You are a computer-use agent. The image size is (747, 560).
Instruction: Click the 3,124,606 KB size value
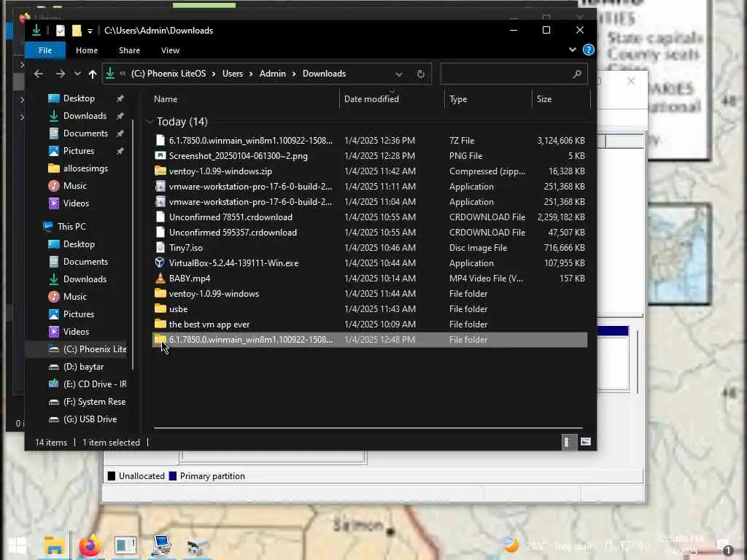(x=561, y=141)
